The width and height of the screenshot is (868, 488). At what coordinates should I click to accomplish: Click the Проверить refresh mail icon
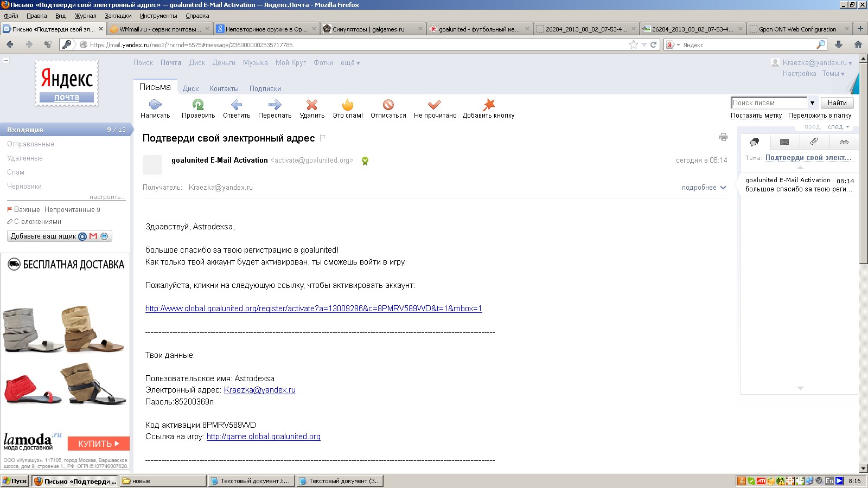(x=198, y=104)
